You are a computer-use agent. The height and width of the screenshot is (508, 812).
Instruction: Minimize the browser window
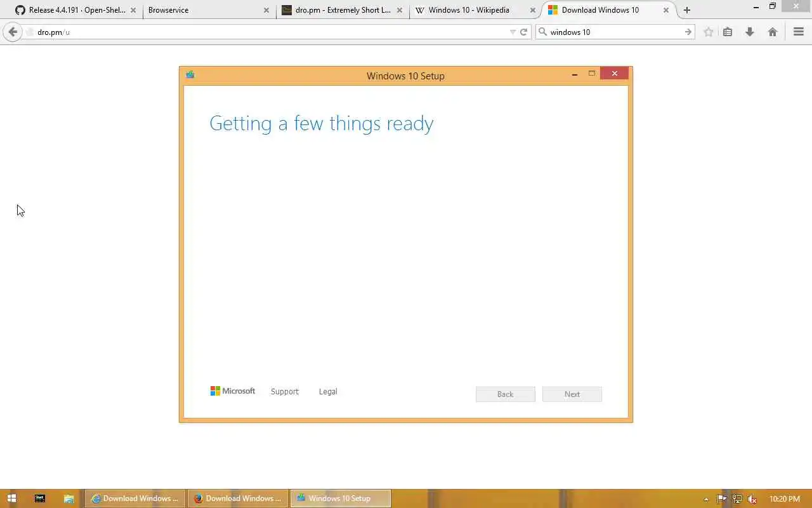tap(756, 7)
